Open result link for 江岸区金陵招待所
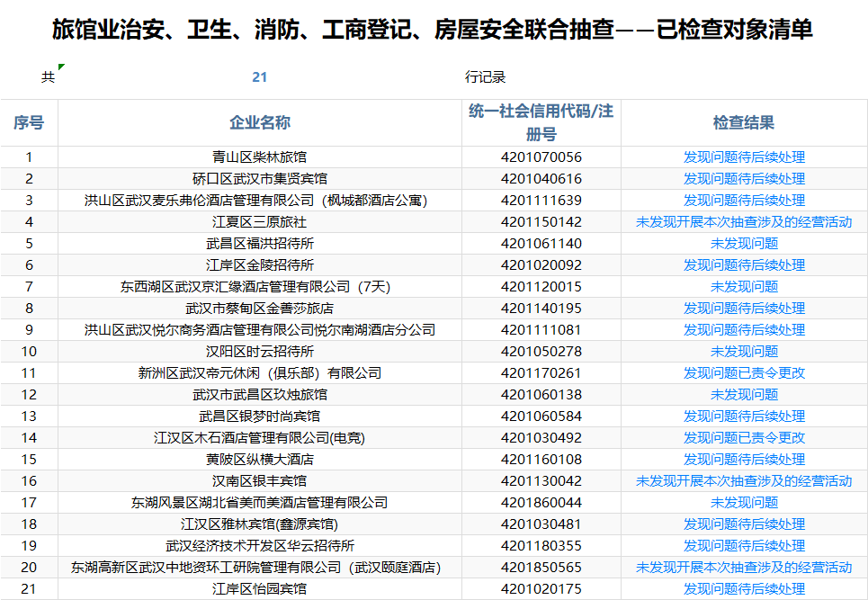868x600 pixels. pos(744,265)
